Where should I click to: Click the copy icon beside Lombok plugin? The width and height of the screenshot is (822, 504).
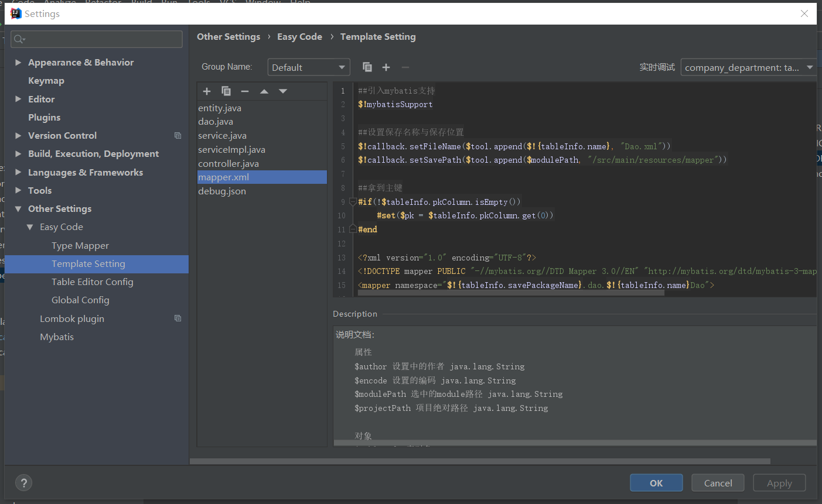[x=178, y=318]
